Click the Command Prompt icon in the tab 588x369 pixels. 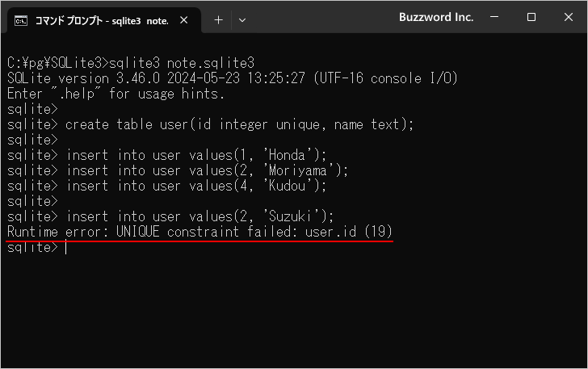[x=22, y=20]
